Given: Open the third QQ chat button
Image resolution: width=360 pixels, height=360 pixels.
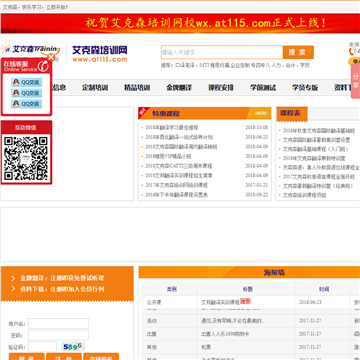Looking at the screenshot, I should tap(26, 104).
